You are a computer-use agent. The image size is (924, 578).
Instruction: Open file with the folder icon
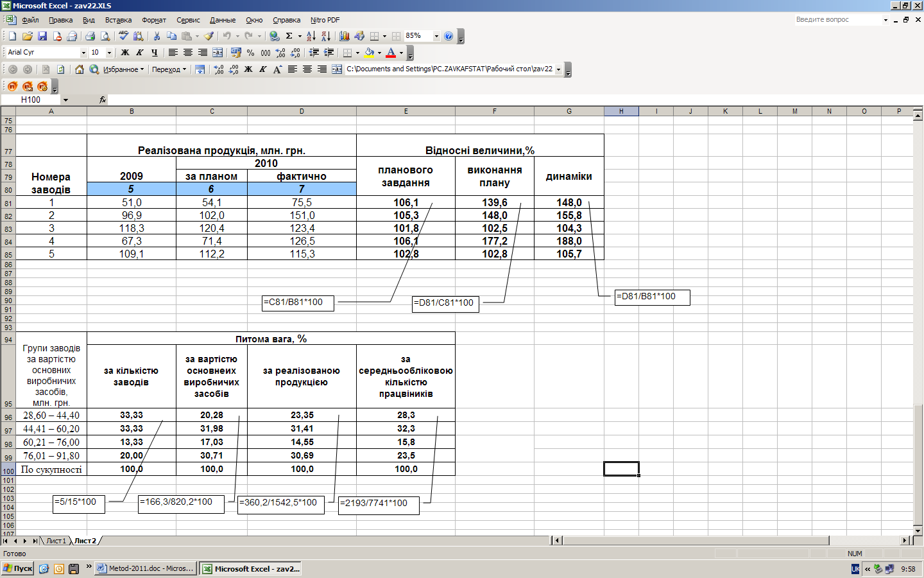[x=27, y=36]
